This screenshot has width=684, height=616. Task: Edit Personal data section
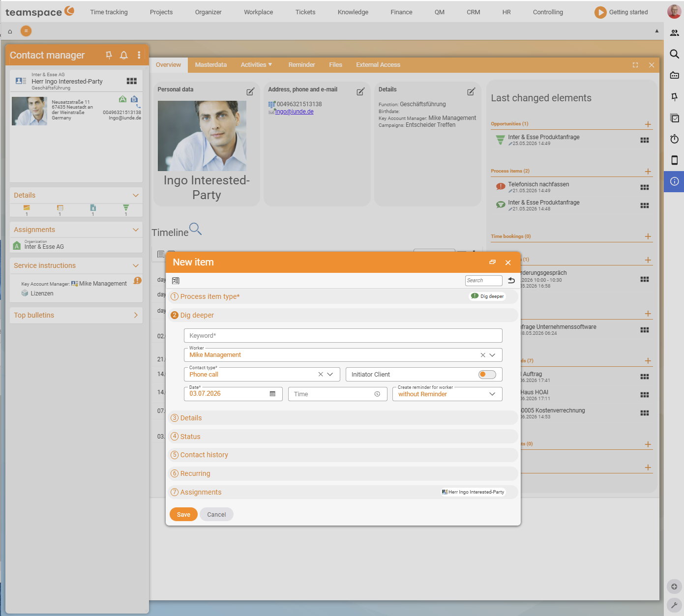click(250, 91)
